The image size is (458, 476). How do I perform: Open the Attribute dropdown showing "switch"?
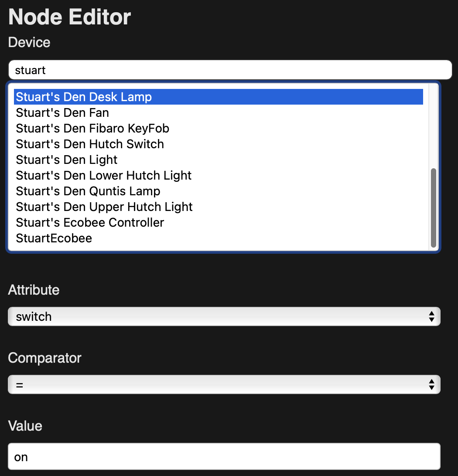tap(224, 316)
